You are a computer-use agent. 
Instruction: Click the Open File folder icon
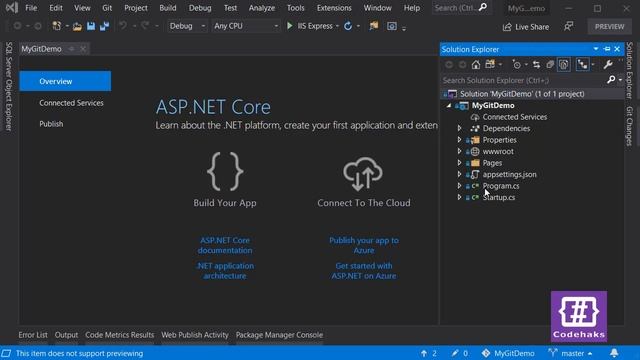(x=77, y=26)
